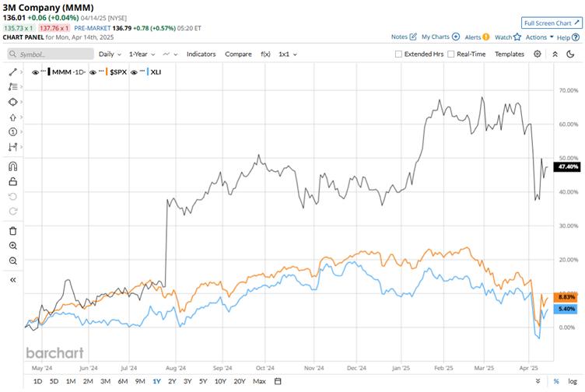585x392 pixels.
Task: Zoom in on the chart
Action: click(x=12, y=246)
